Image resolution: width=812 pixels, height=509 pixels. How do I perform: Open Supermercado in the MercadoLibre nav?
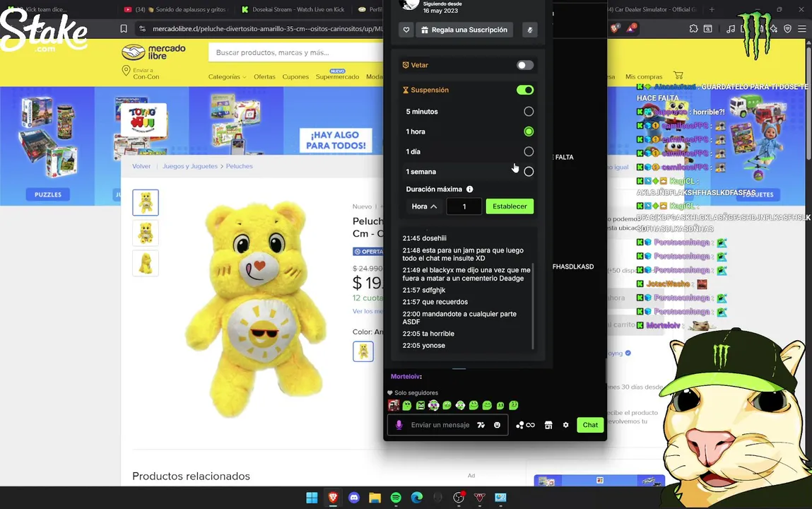click(337, 76)
